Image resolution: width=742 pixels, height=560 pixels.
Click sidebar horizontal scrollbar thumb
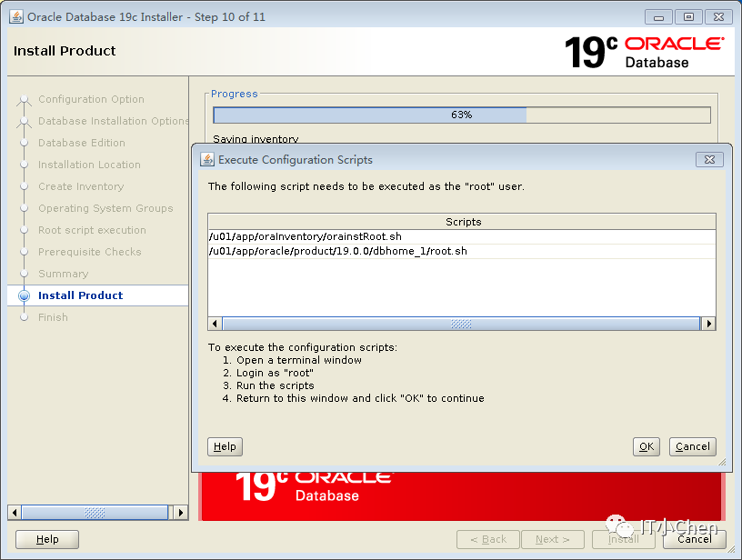[x=95, y=512]
